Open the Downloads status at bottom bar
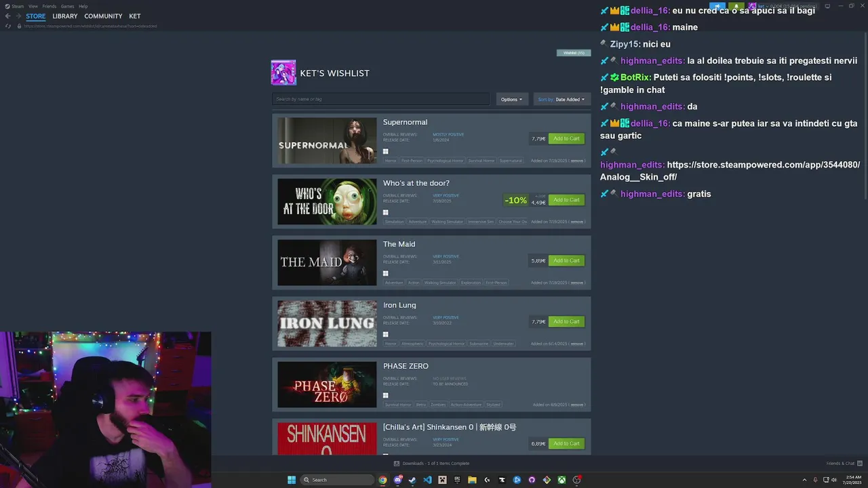 click(432, 464)
